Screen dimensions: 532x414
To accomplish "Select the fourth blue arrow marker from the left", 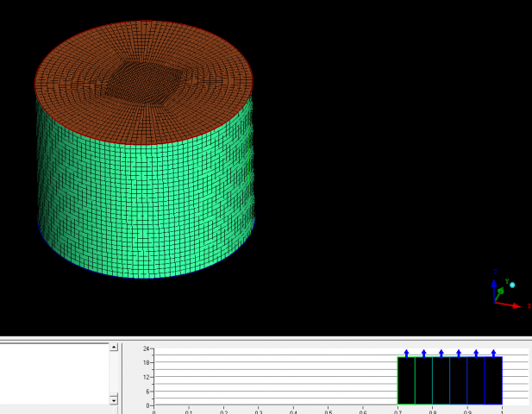I will [459, 353].
